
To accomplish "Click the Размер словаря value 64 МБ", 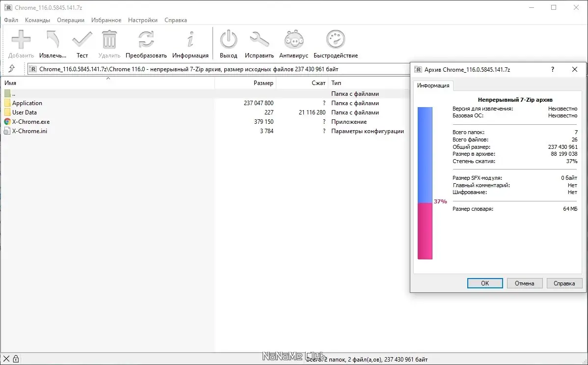I will coord(570,209).
